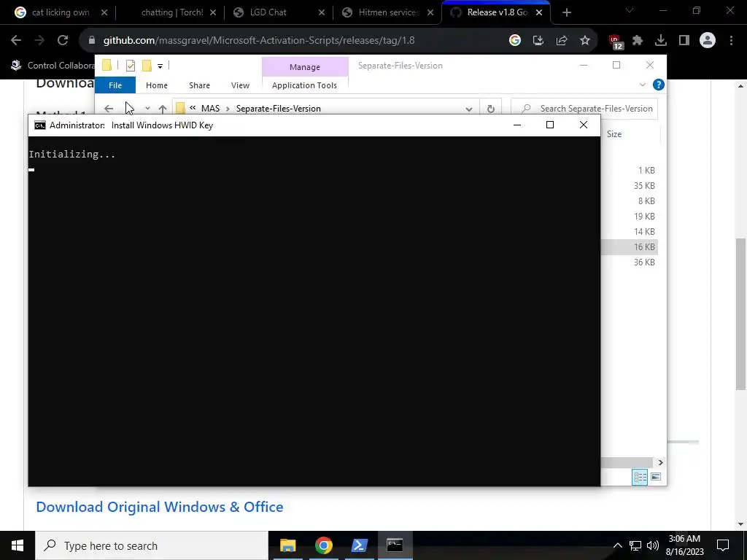Image resolution: width=747 pixels, height=560 pixels.
Task: Select the 36 KB file row
Action: coord(629,262)
